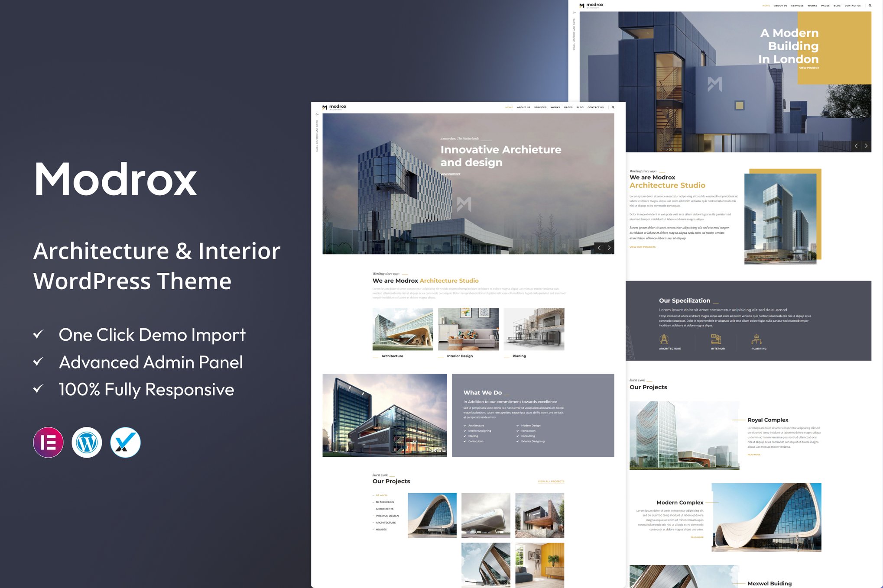Open the Interior Design service thumbnail
This screenshot has height=588, width=883.
pyautogui.click(x=468, y=329)
